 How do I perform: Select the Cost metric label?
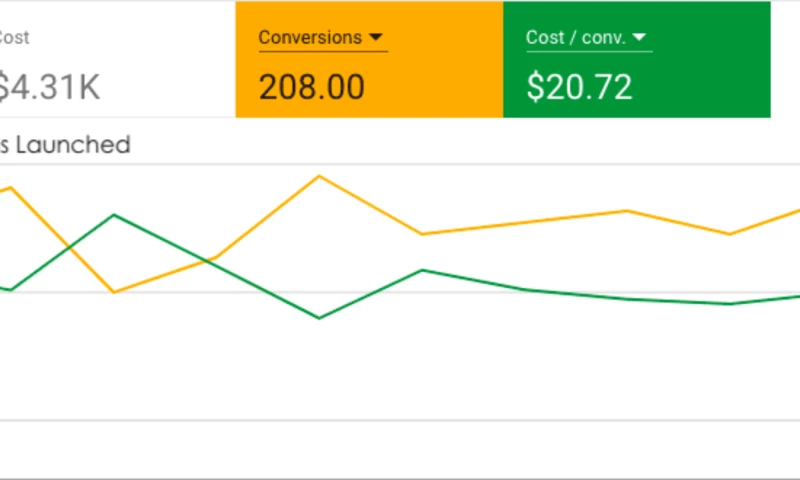[x=14, y=38]
